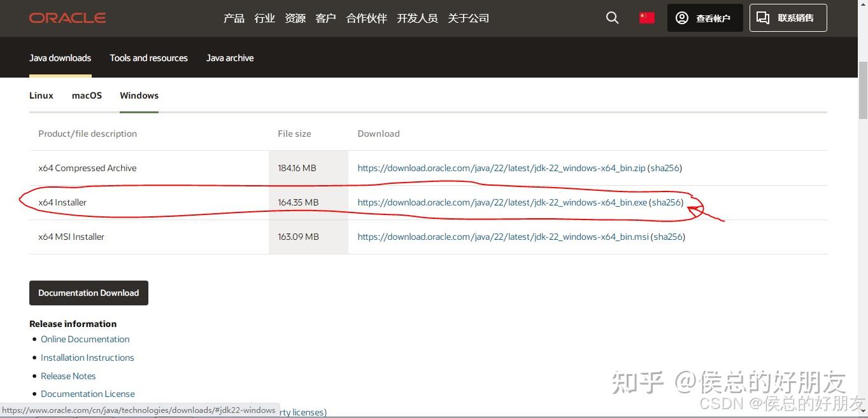Click the page vertical scrollbar thumb

863,90
